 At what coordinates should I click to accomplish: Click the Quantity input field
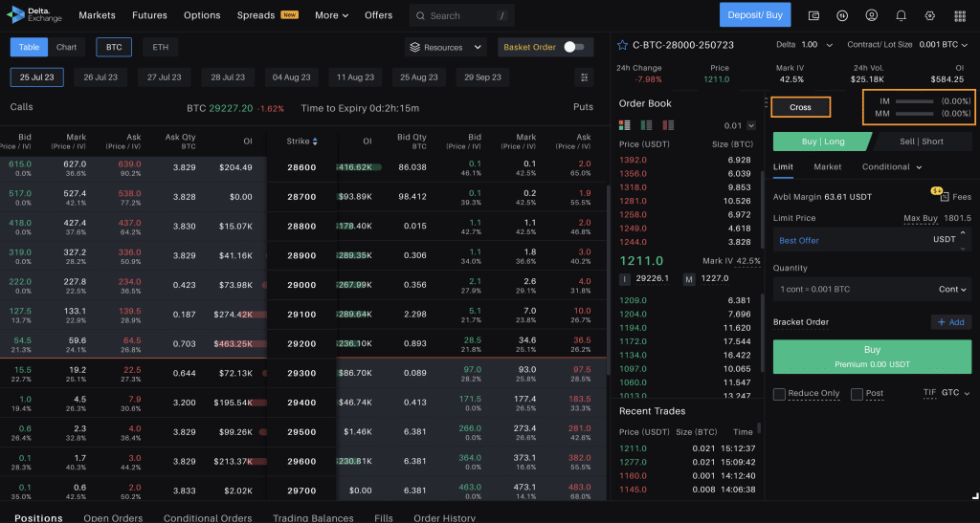pos(872,289)
